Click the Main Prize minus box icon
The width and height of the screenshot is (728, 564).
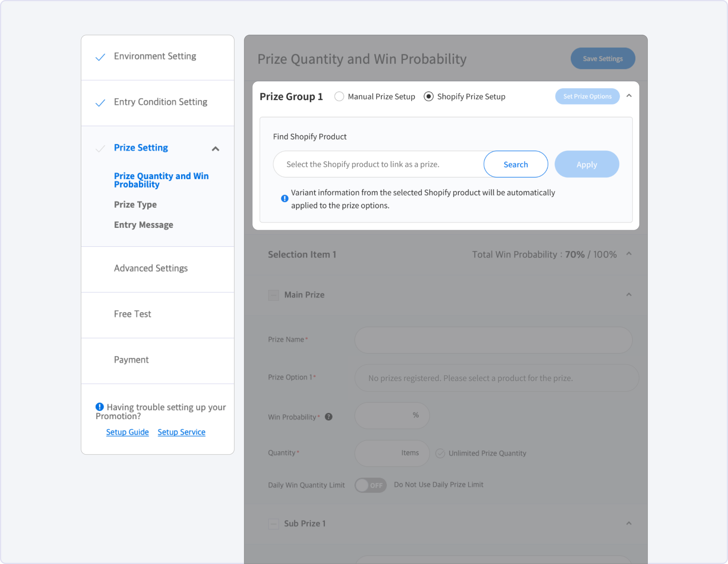pos(273,295)
